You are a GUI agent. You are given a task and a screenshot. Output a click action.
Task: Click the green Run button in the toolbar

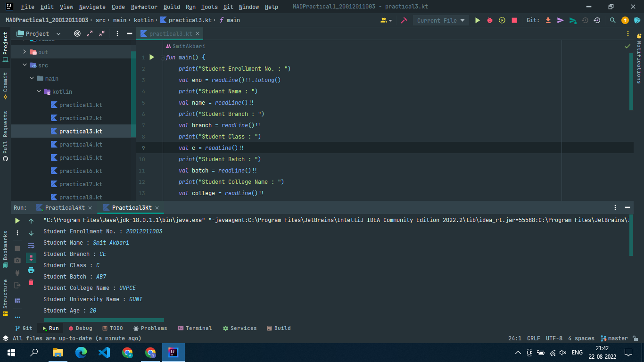coord(478,20)
